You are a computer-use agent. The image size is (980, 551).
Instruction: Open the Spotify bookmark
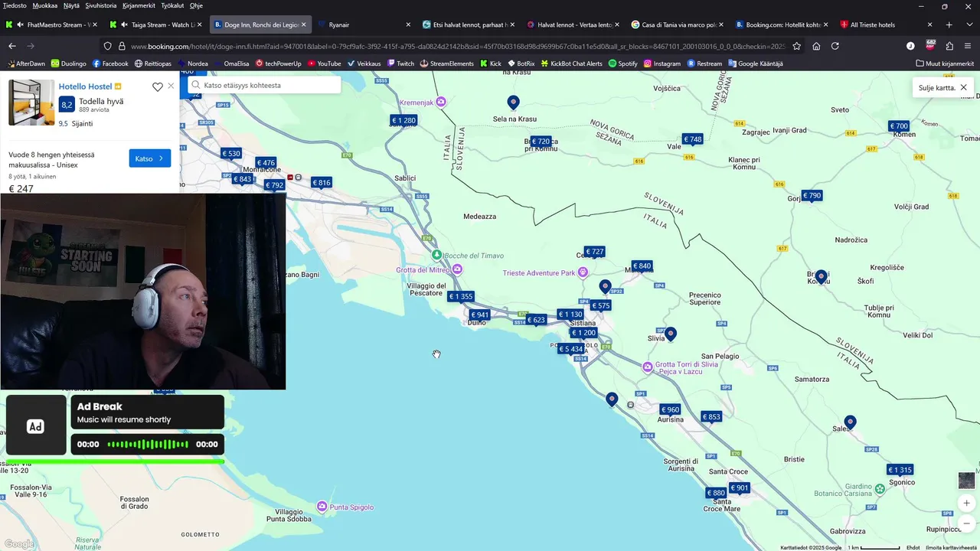click(623, 64)
